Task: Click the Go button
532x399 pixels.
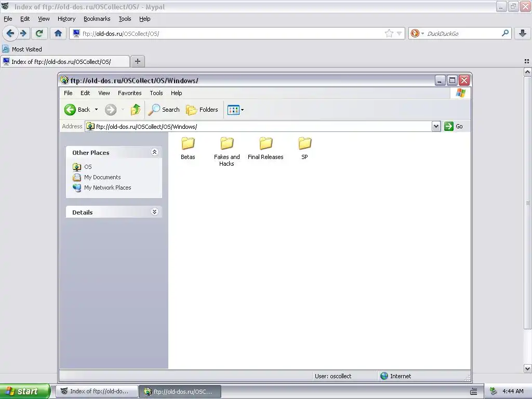Action: [454, 127]
